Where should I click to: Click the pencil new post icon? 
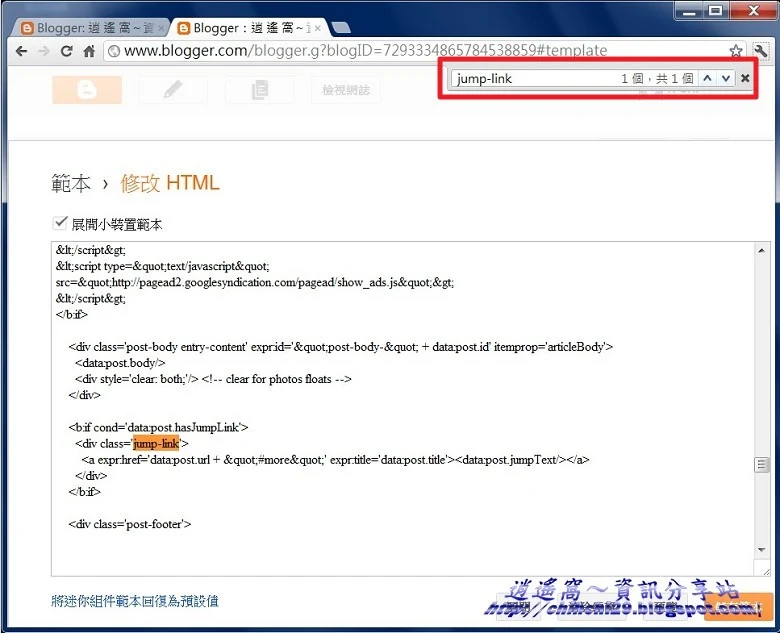click(x=173, y=90)
